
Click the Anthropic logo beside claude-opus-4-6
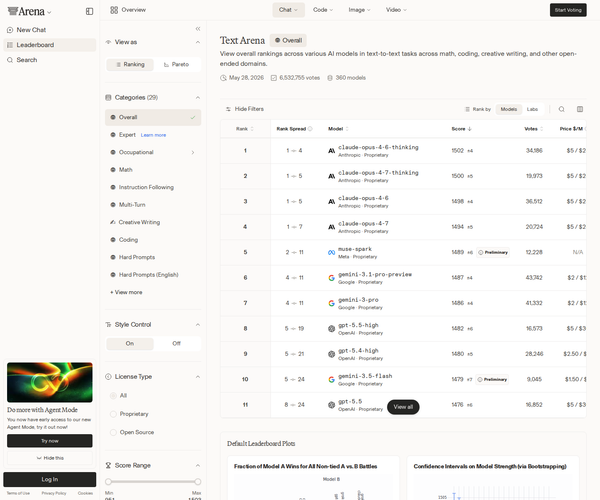[x=331, y=202]
